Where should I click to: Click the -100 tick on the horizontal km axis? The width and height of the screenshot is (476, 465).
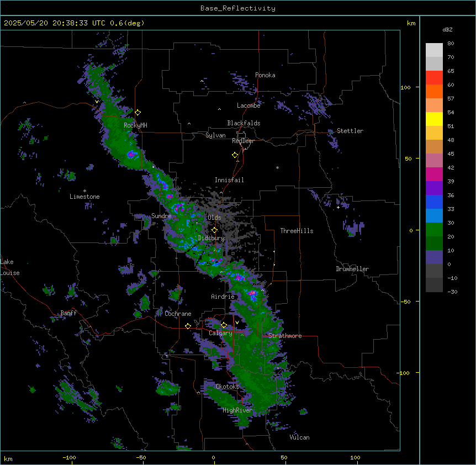(x=69, y=457)
